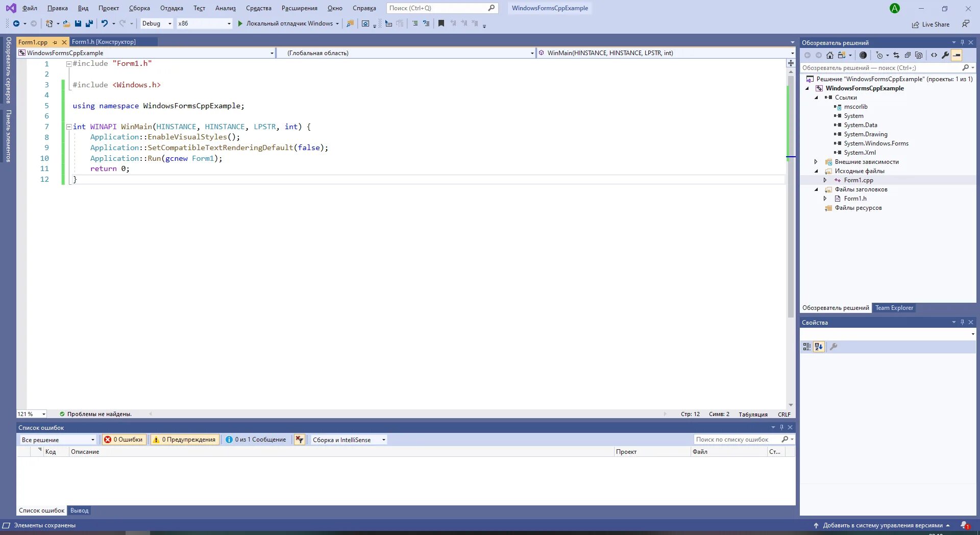Viewport: 980px width, 535px height.
Task: Click the uncomment selected lines icon
Action: pyautogui.click(x=426, y=23)
